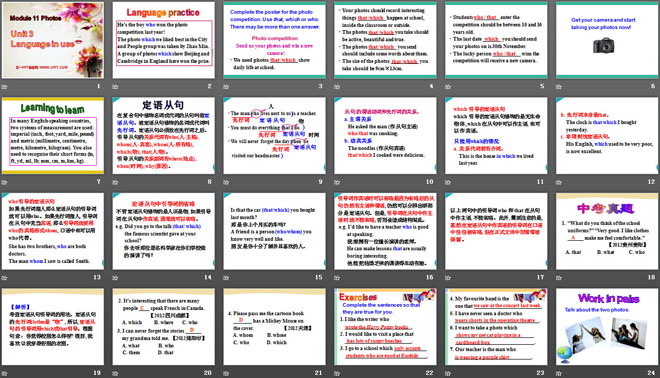The height and width of the screenshot is (378, 660).
Task: Click the animation star icon under slide 21
Action: pyautogui.click(x=226, y=373)
